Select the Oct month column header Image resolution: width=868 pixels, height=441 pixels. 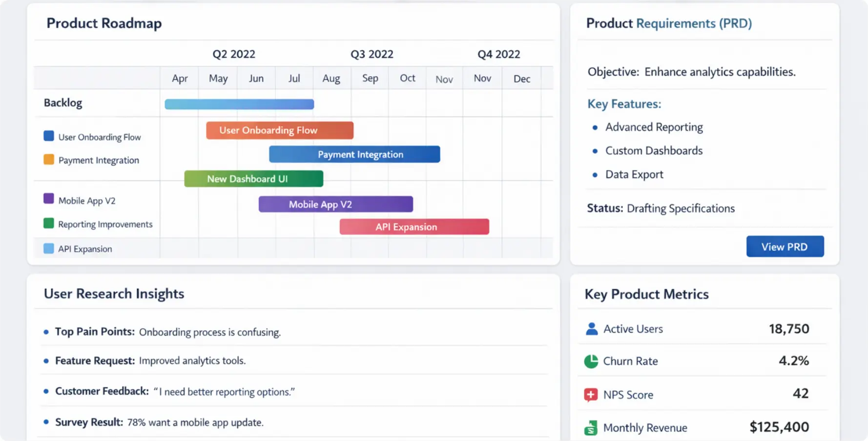407,78
